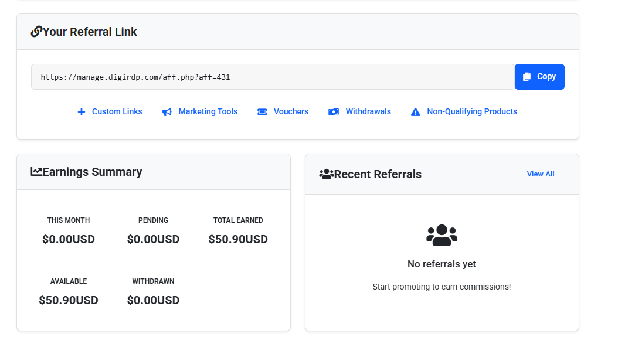Click the Pending $0.00USD amount
635x364 pixels.
(x=153, y=239)
